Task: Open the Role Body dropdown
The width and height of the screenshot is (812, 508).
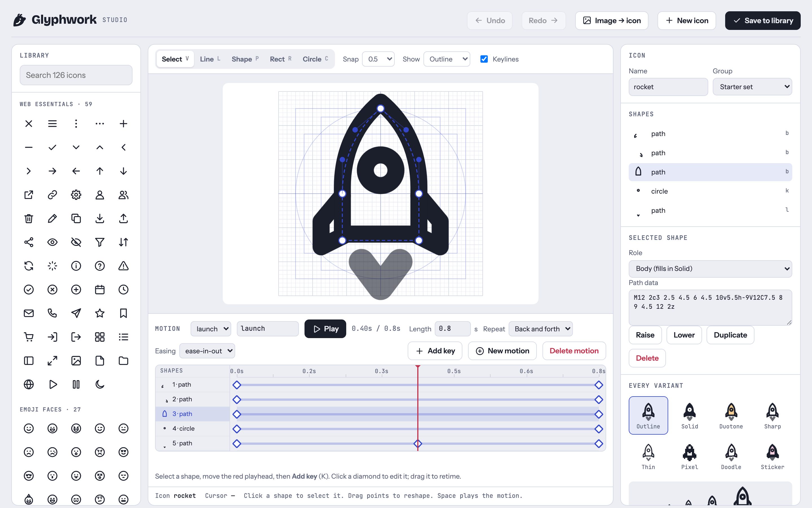Action: coord(710,269)
